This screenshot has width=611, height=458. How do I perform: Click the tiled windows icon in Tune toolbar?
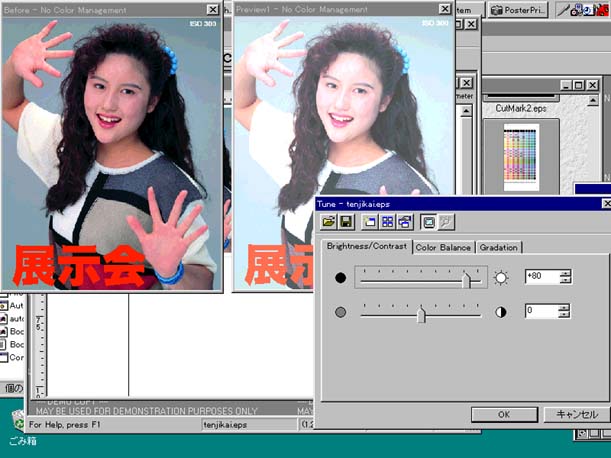(x=386, y=221)
